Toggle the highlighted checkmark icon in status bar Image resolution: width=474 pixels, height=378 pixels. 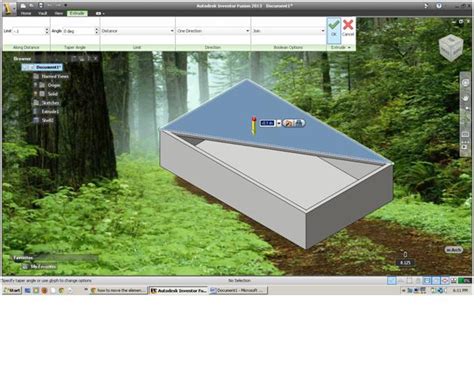coord(392,281)
